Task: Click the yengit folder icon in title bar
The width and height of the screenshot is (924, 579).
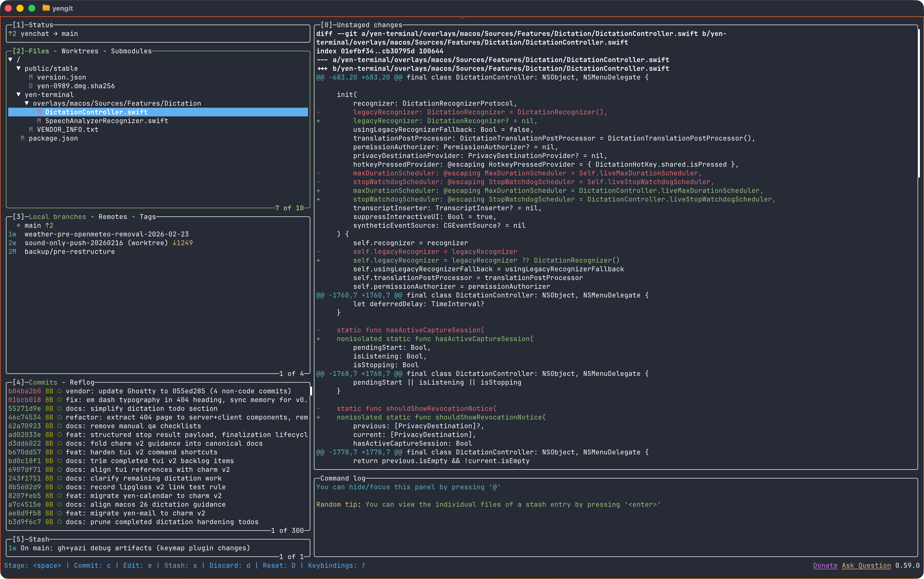Action: click(x=46, y=8)
